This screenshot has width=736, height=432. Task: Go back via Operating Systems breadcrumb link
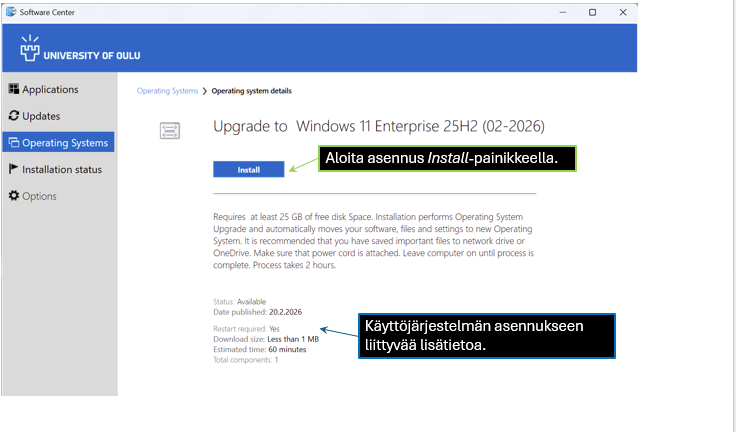[x=167, y=91]
